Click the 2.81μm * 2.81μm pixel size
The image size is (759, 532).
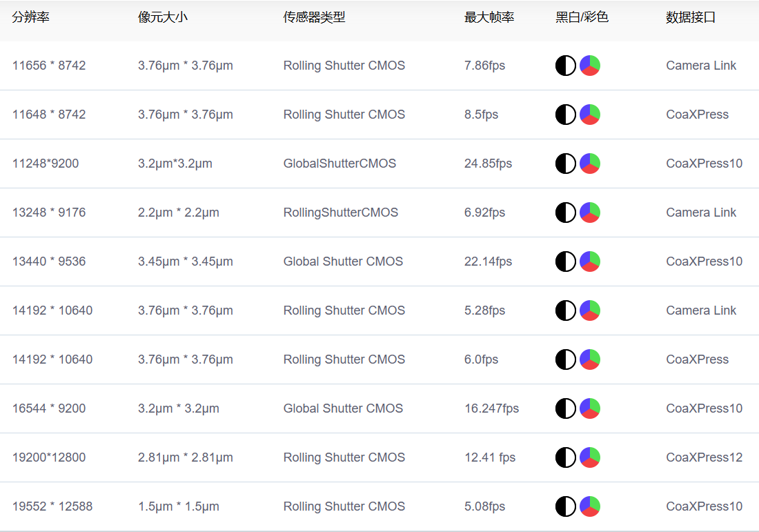point(185,457)
